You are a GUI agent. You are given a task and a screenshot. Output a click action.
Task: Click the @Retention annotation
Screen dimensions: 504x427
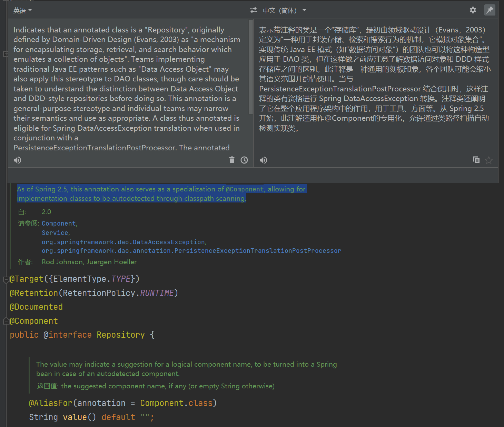click(34, 293)
